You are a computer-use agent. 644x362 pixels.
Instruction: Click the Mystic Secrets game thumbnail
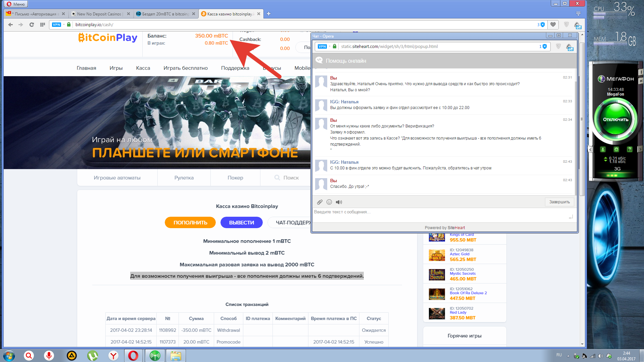(437, 274)
